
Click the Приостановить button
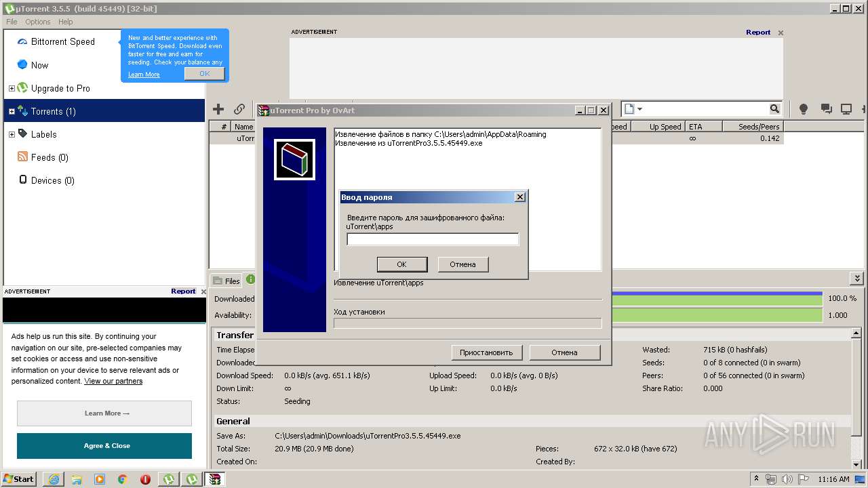[487, 352]
